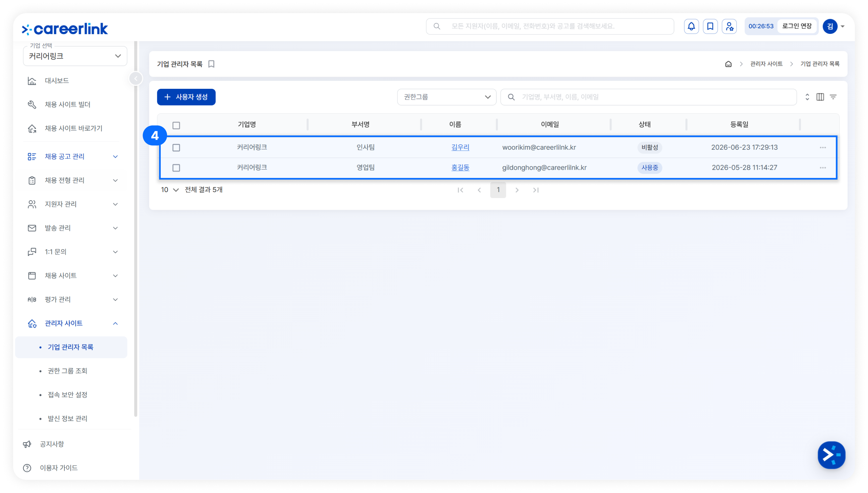Open the 김우리 user link
Screen dimensions: 868x493
(x=460, y=147)
